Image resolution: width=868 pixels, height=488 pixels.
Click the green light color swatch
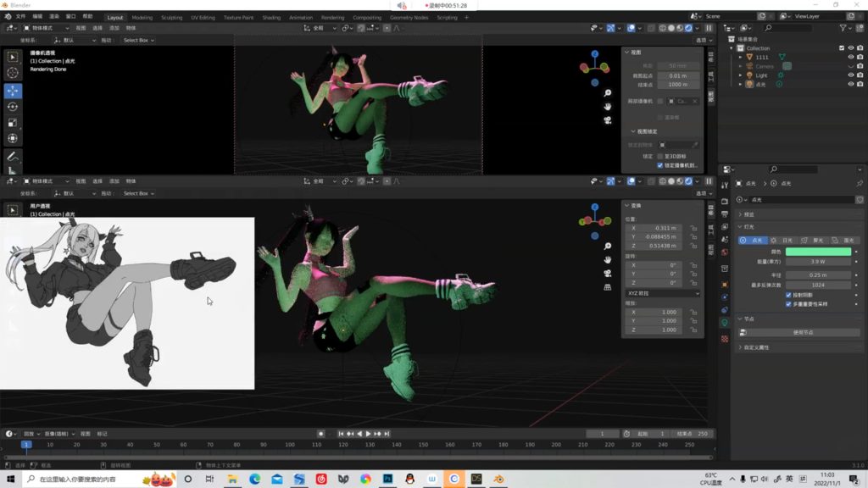818,252
